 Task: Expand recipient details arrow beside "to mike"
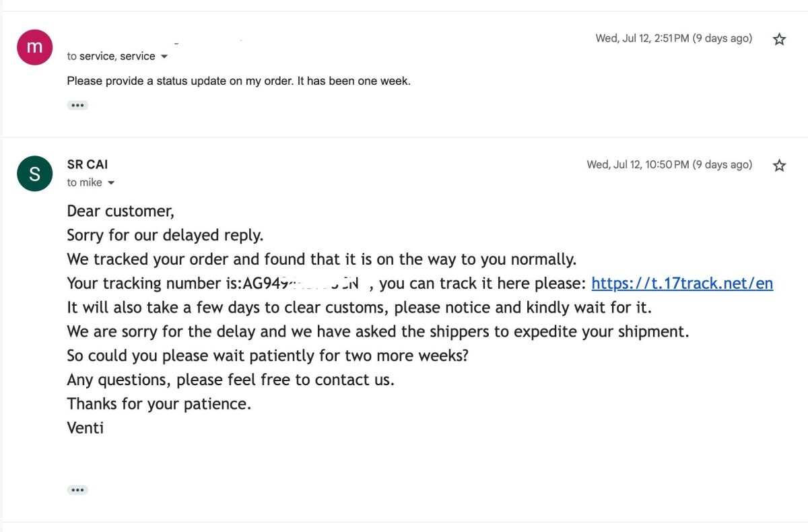tap(111, 183)
